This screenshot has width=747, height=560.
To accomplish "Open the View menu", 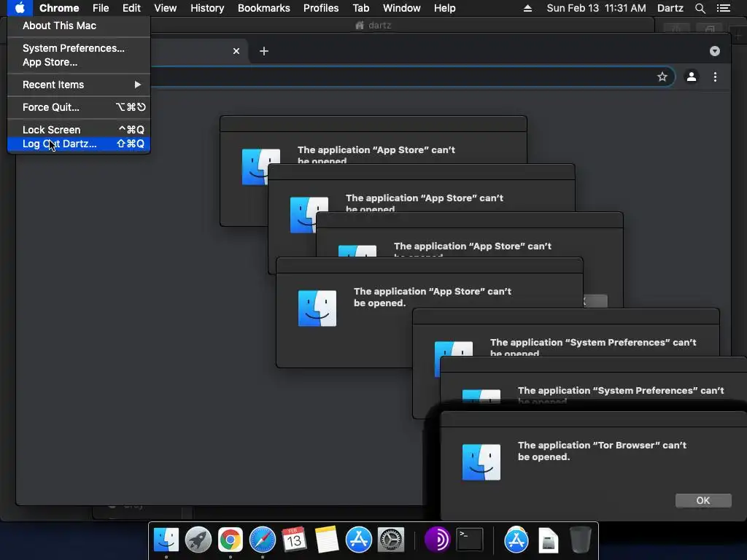I will point(166,8).
